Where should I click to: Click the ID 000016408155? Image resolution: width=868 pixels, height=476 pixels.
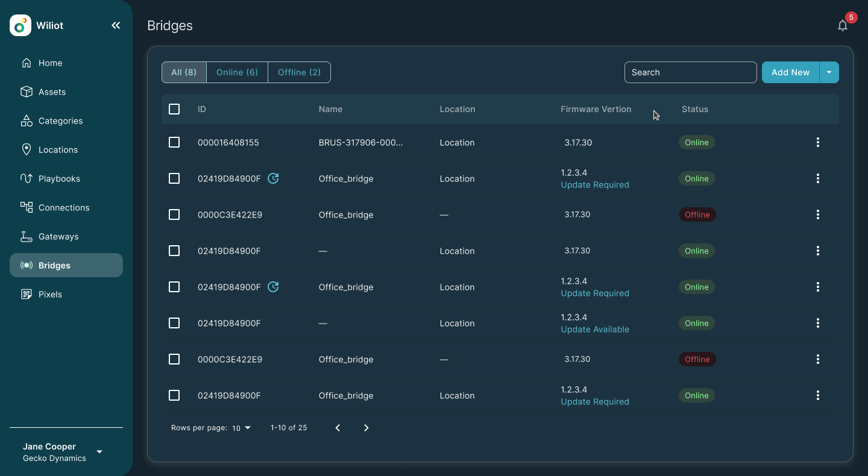228,143
